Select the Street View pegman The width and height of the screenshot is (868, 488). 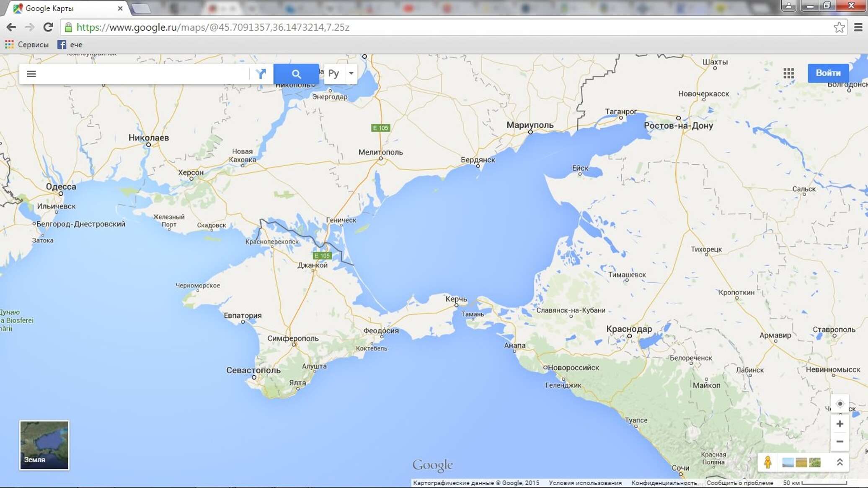pos(767,462)
